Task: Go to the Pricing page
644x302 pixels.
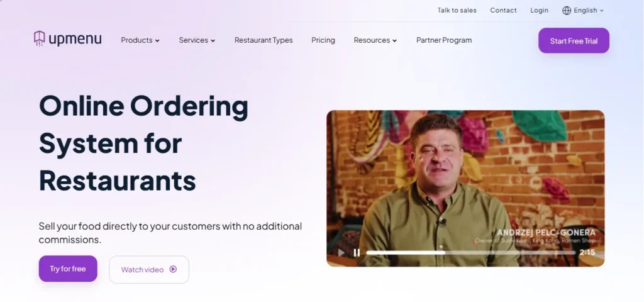Action: click(x=323, y=40)
